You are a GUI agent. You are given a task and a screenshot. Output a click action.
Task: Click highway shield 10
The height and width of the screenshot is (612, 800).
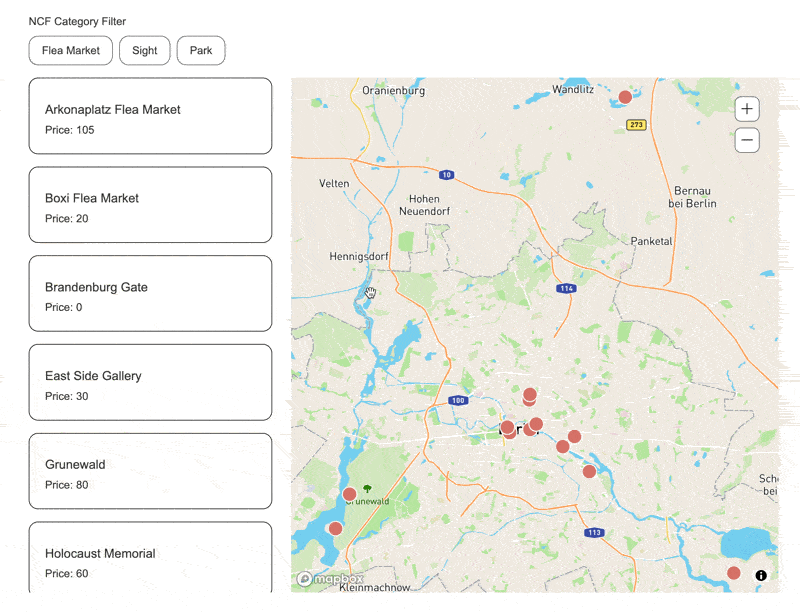(x=446, y=175)
